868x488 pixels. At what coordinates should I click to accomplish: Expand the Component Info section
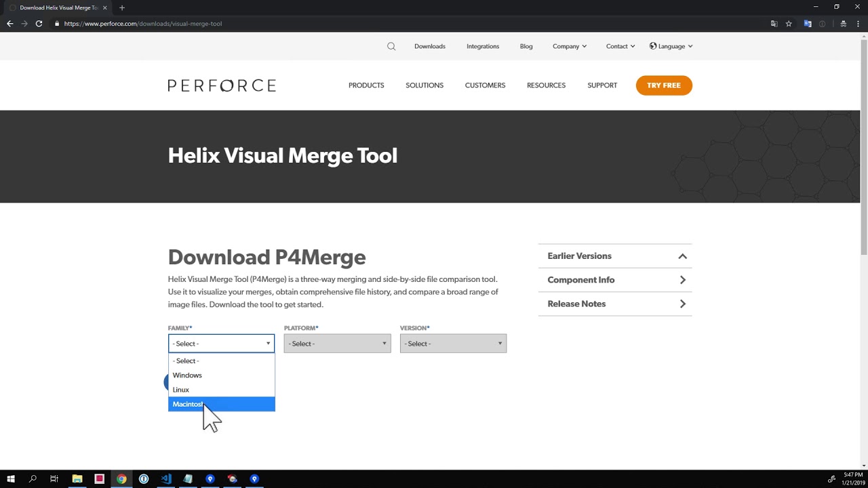pos(615,280)
